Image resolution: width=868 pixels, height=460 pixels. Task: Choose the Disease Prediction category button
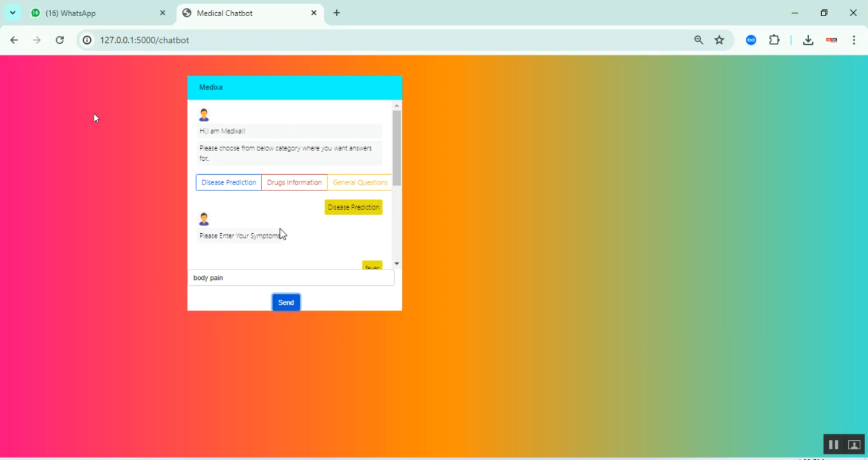pyautogui.click(x=229, y=182)
